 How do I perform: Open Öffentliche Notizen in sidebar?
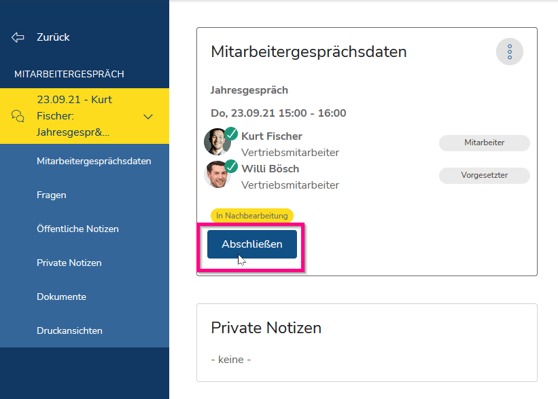(78, 229)
